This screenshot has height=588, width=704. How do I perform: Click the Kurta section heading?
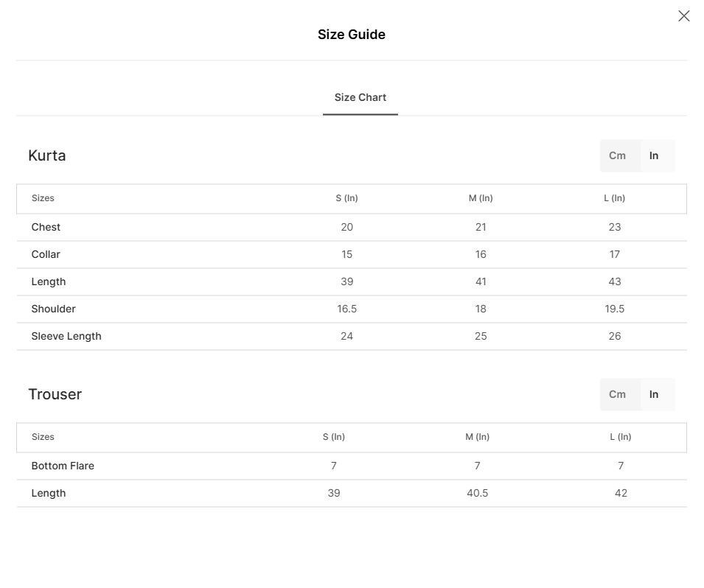coord(47,155)
